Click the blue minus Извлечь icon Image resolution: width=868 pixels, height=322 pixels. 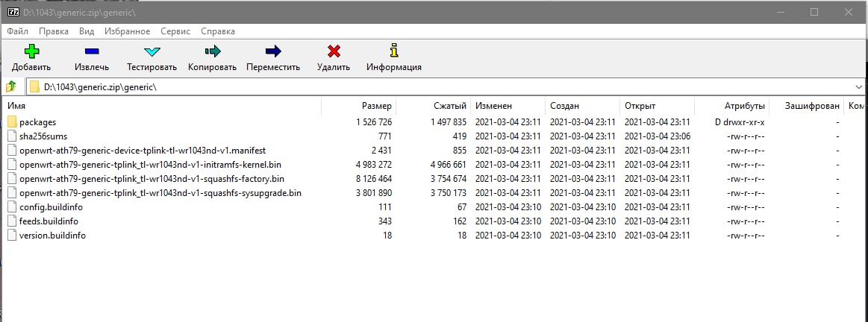pyautogui.click(x=92, y=52)
